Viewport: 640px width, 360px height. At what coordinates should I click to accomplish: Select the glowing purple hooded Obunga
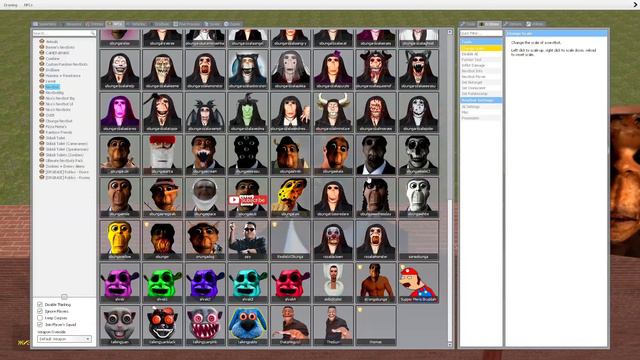click(x=120, y=112)
